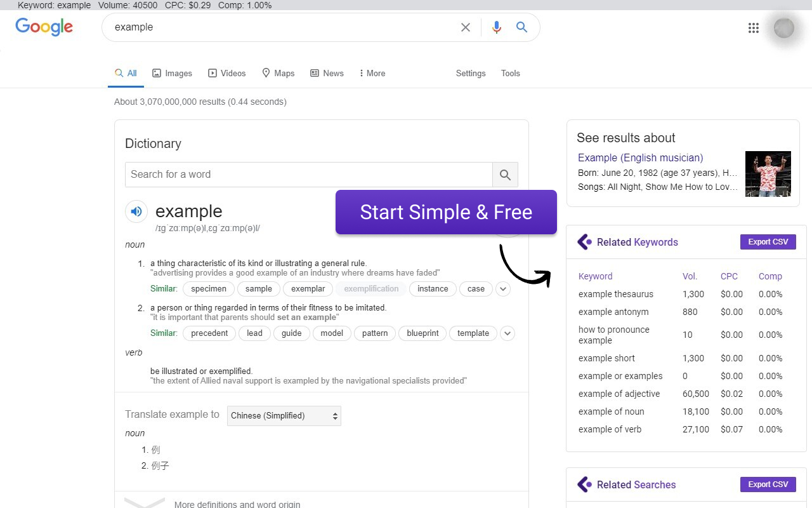Switch to the Images tab

click(x=172, y=73)
